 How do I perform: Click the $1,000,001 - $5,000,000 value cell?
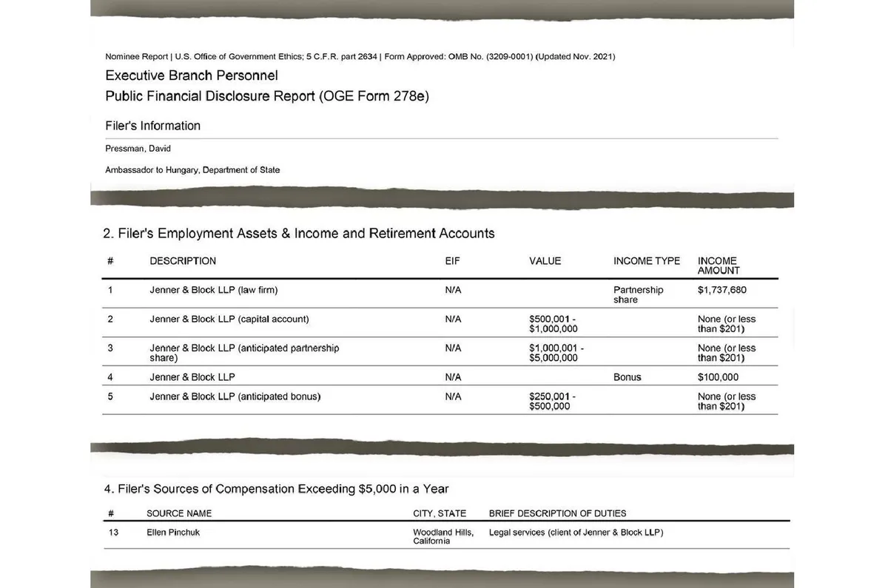point(556,353)
